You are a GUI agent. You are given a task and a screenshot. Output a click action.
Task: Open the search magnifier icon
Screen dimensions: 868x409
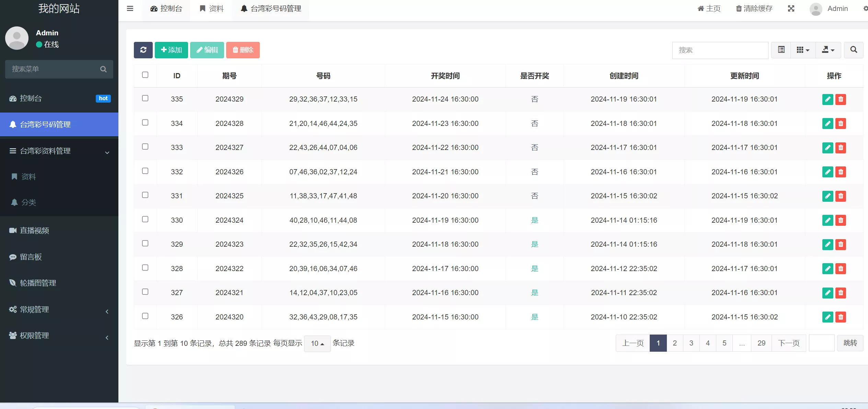(854, 50)
